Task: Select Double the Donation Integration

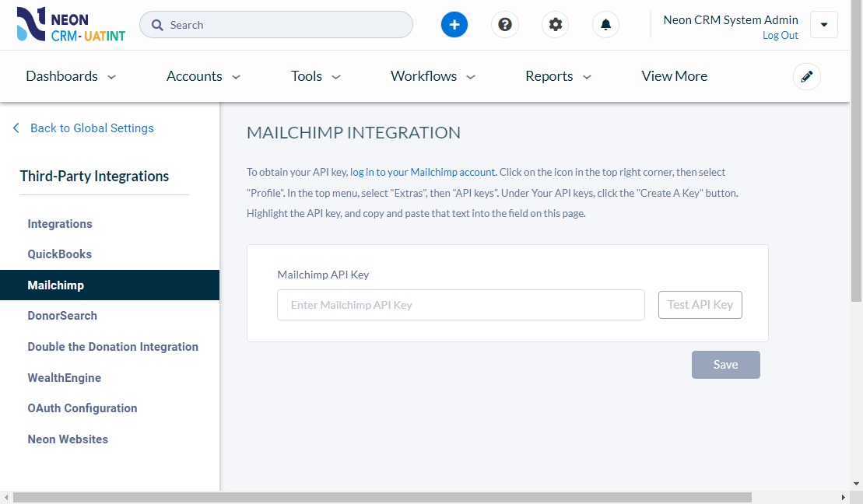Action: [x=113, y=347]
